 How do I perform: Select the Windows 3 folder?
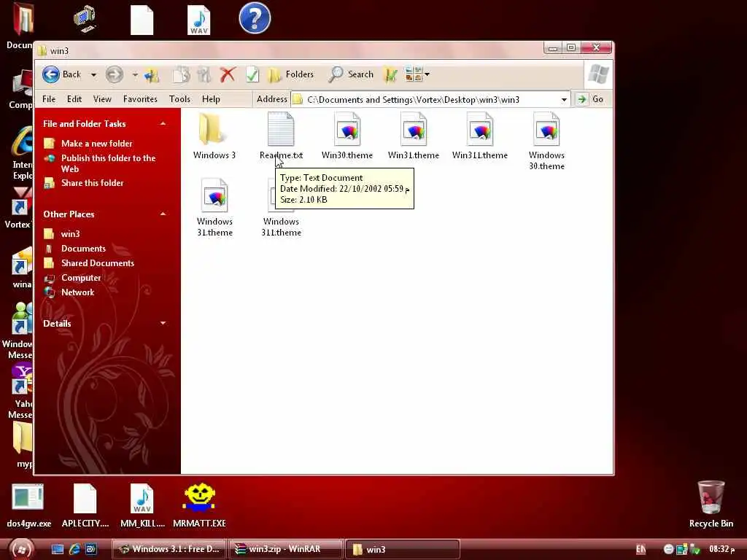click(x=214, y=136)
